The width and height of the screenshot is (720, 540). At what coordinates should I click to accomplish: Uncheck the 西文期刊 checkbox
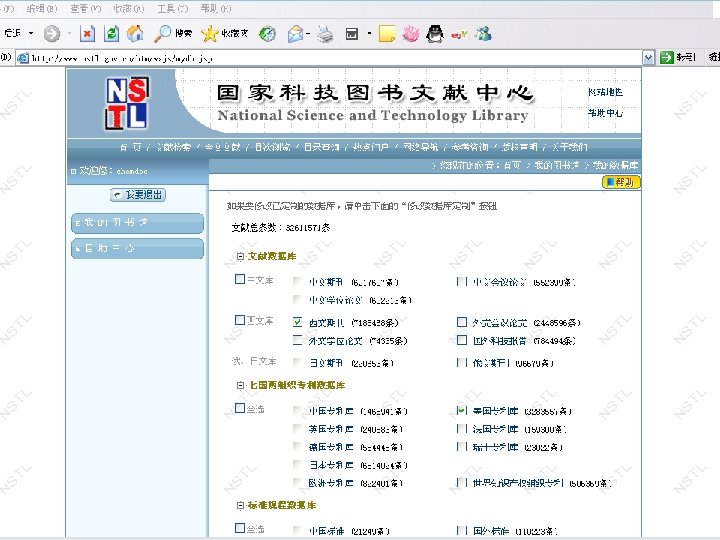click(298, 322)
